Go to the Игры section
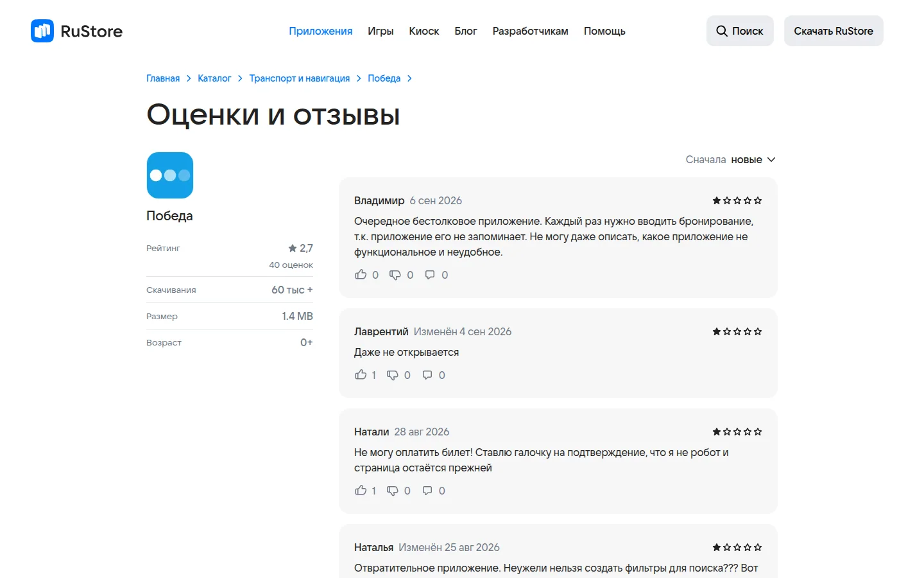 pos(381,31)
